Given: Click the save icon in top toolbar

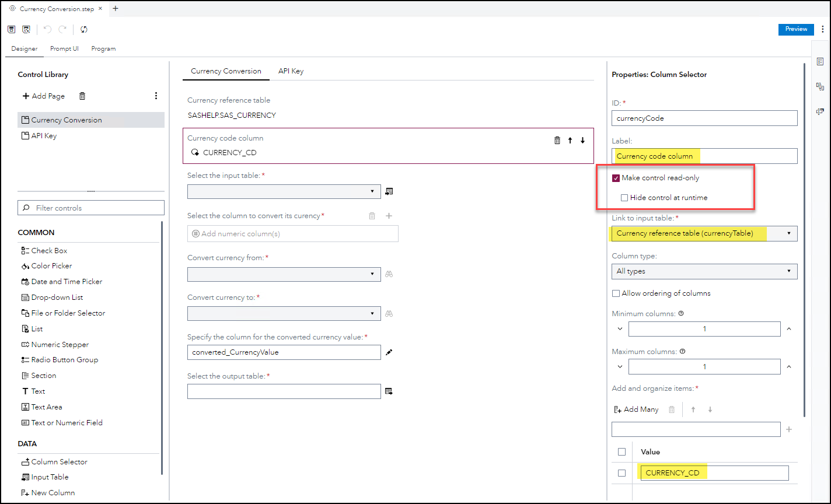Looking at the screenshot, I should [12, 29].
